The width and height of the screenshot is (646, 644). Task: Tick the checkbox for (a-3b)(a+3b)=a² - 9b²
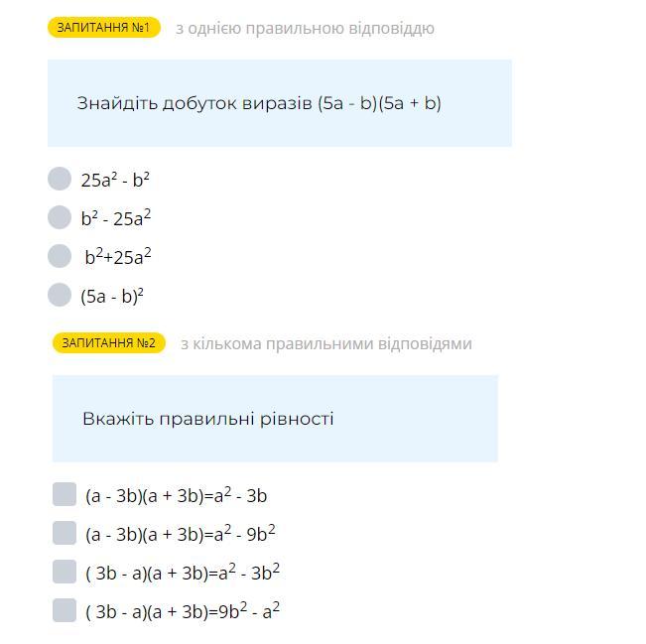[65, 533]
